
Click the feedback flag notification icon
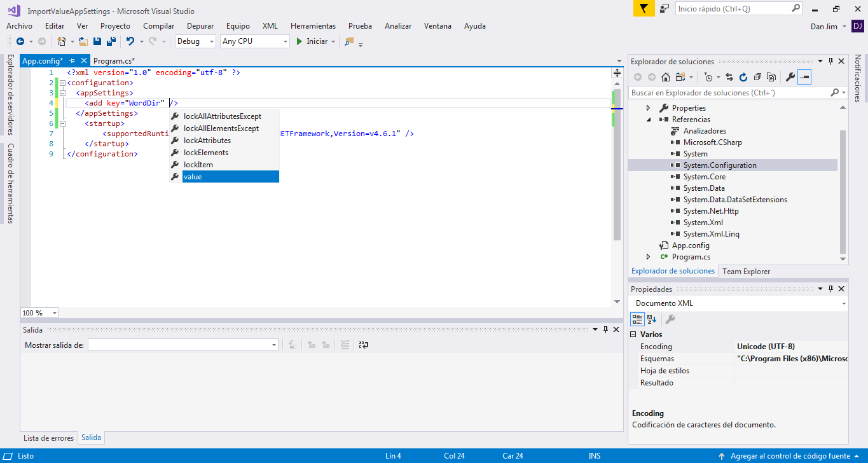tap(644, 9)
